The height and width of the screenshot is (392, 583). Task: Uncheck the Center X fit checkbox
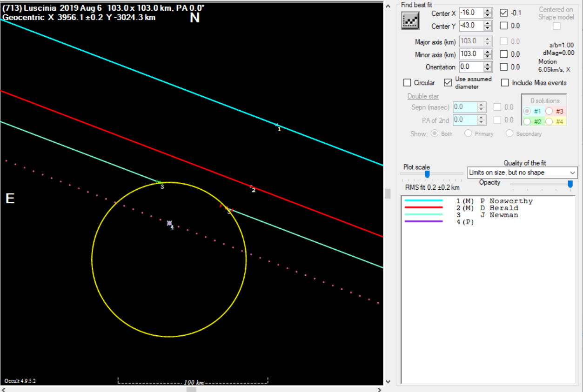click(x=504, y=13)
